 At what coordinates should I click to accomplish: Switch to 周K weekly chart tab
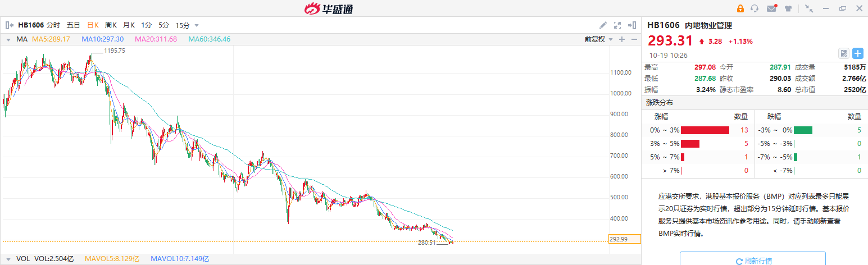coord(111,25)
